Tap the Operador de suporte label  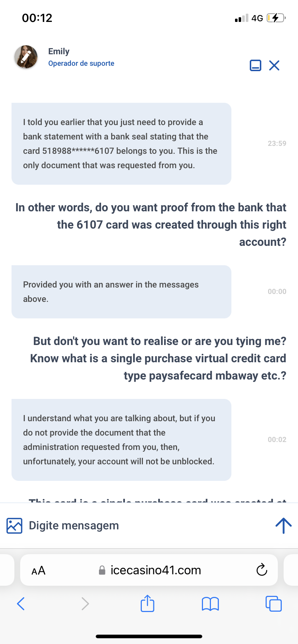tap(81, 63)
